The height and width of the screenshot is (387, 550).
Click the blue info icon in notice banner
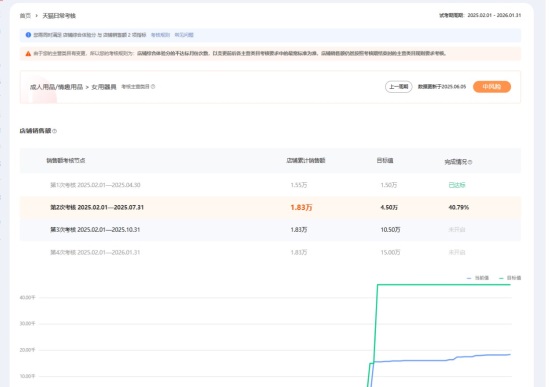28,35
